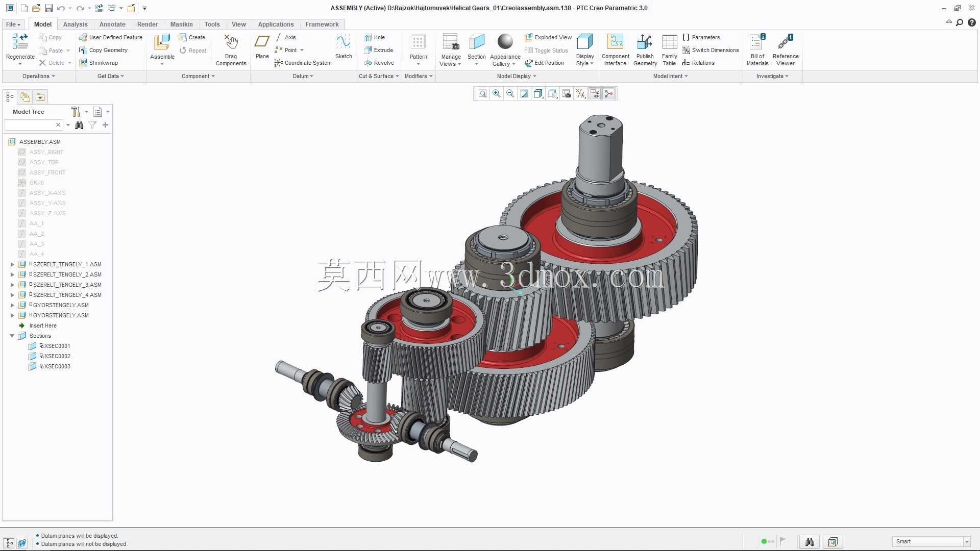Select the Hole feature tool
The height and width of the screenshot is (551, 980).
(x=375, y=37)
